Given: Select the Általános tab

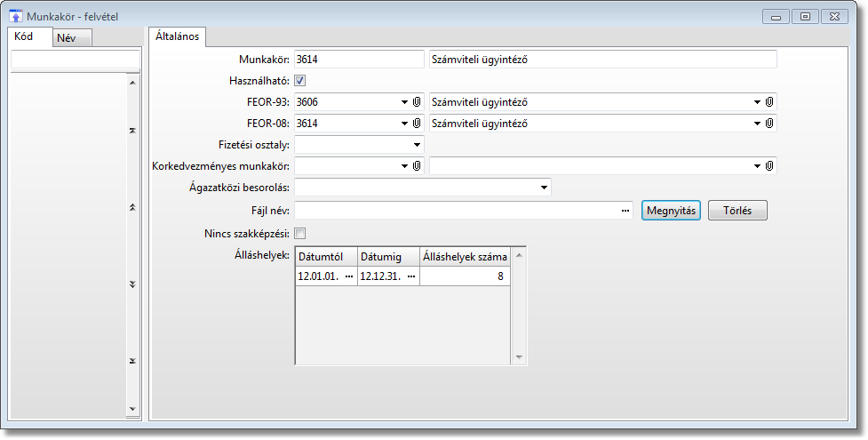Looking at the screenshot, I should tap(178, 36).
